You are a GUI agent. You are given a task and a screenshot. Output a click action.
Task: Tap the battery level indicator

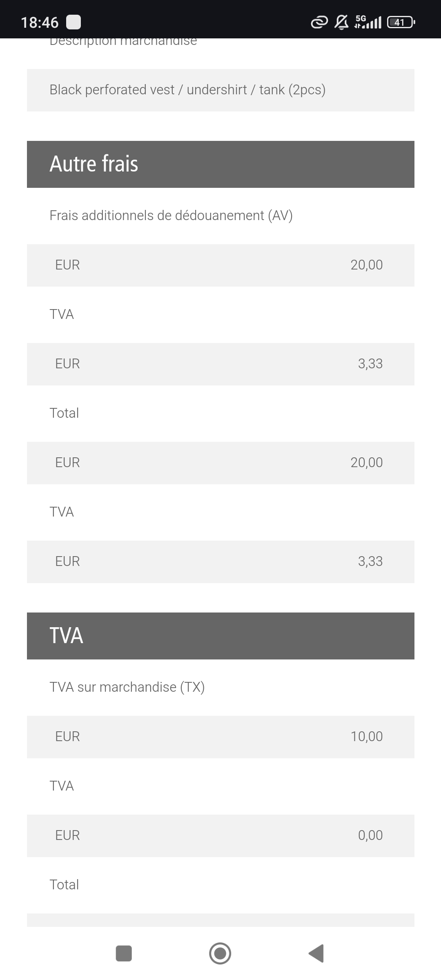click(401, 22)
